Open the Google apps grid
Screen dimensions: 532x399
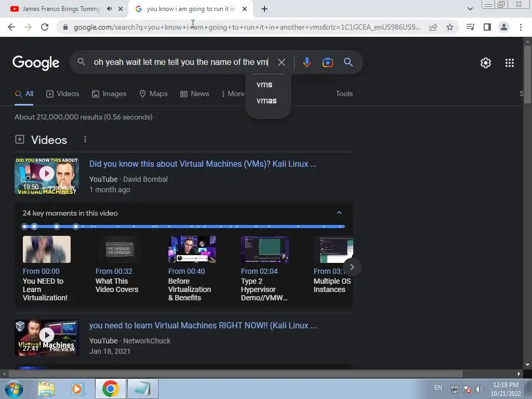(509, 63)
